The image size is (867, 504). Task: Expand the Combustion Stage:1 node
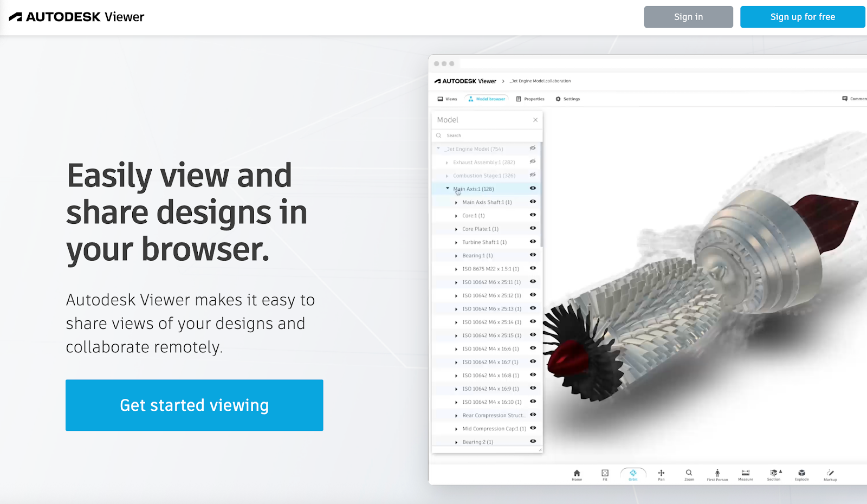pos(447,176)
